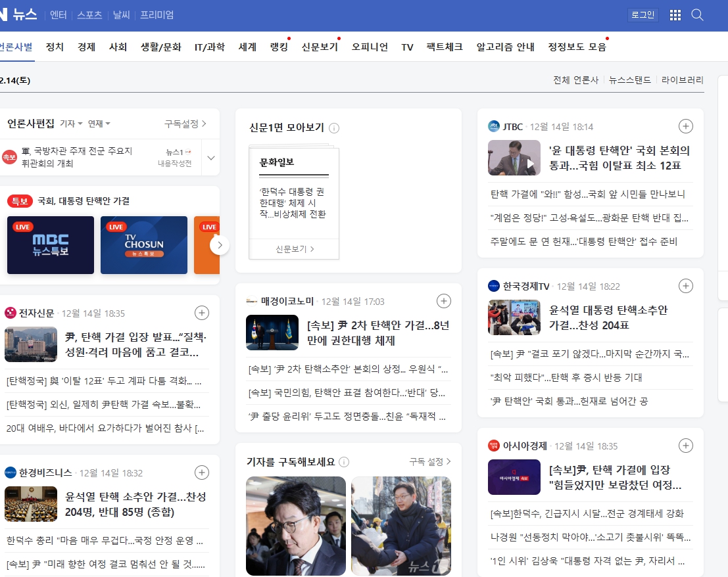The height and width of the screenshot is (577, 728).
Task: Select the 정치 tab
Action: (x=55, y=47)
